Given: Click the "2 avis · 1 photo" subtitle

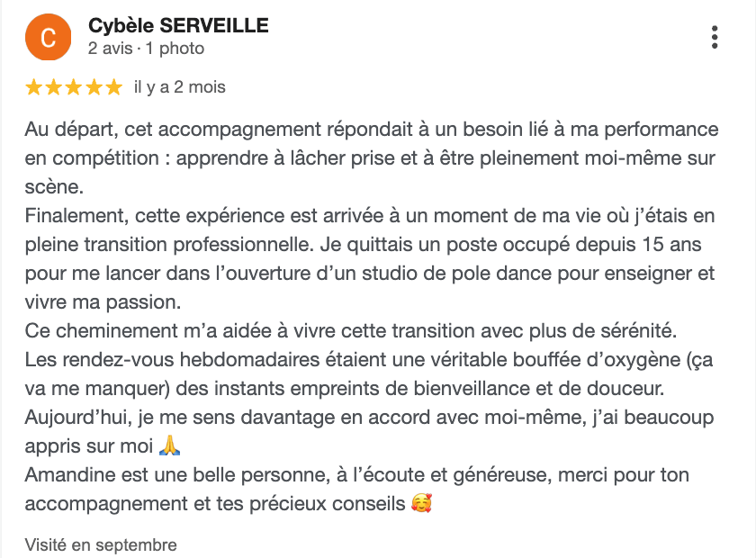Looking at the screenshot, I should (x=146, y=49).
